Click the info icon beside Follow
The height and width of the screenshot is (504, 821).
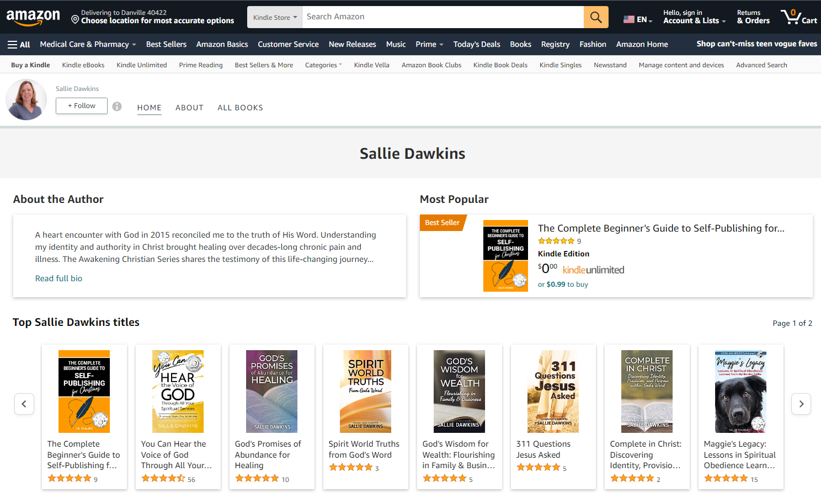click(x=117, y=106)
